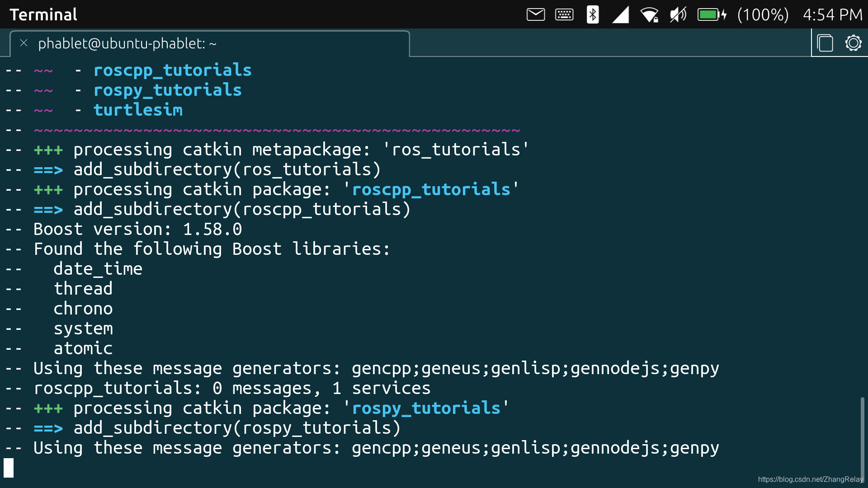868x488 pixels.
Task: Open the Bluetooth indicator
Action: (x=592, y=14)
